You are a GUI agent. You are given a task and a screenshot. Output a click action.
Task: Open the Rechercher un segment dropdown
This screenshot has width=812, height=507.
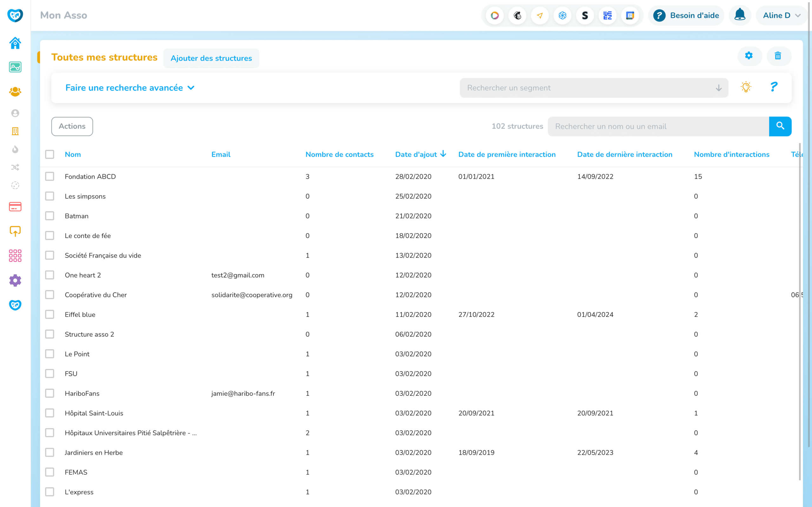click(593, 88)
